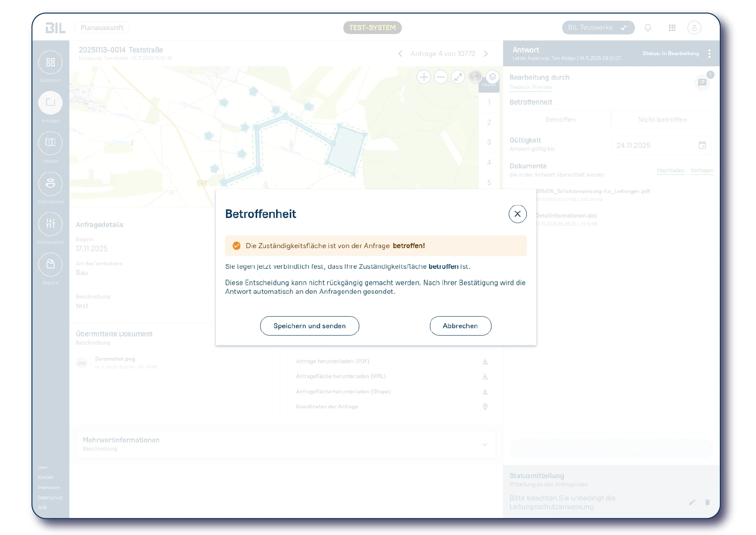Click the Abbrechen button

(x=460, y=326)
